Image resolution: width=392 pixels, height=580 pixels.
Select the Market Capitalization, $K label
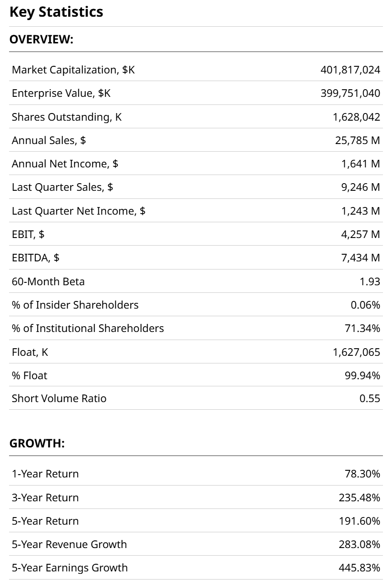click(x=73, y=70)
